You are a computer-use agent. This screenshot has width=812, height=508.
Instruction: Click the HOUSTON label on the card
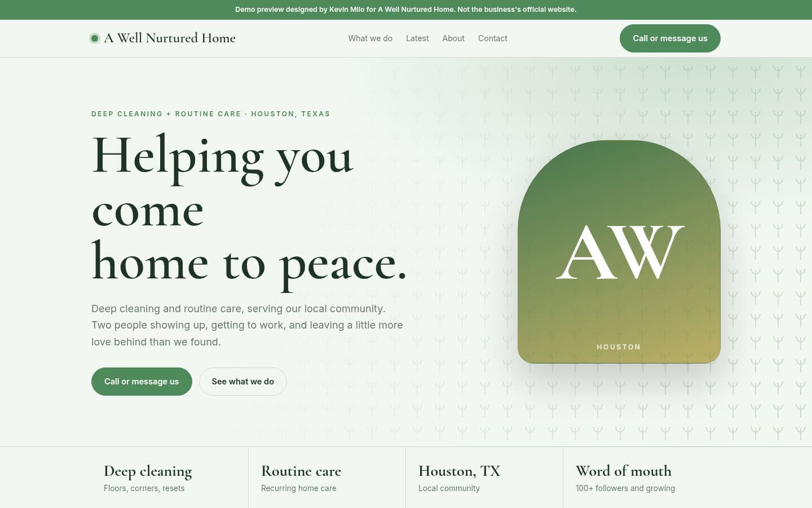click(x=619, y=347)
